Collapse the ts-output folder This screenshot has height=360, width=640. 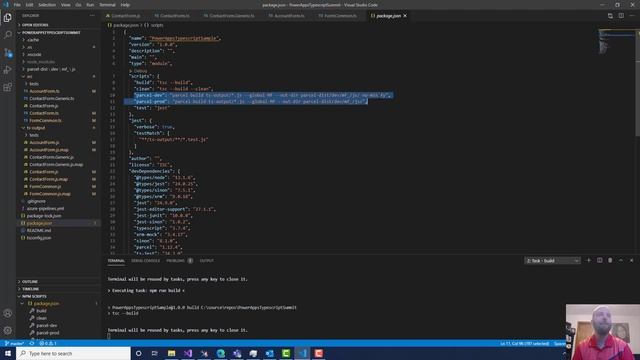click(36, 128)
